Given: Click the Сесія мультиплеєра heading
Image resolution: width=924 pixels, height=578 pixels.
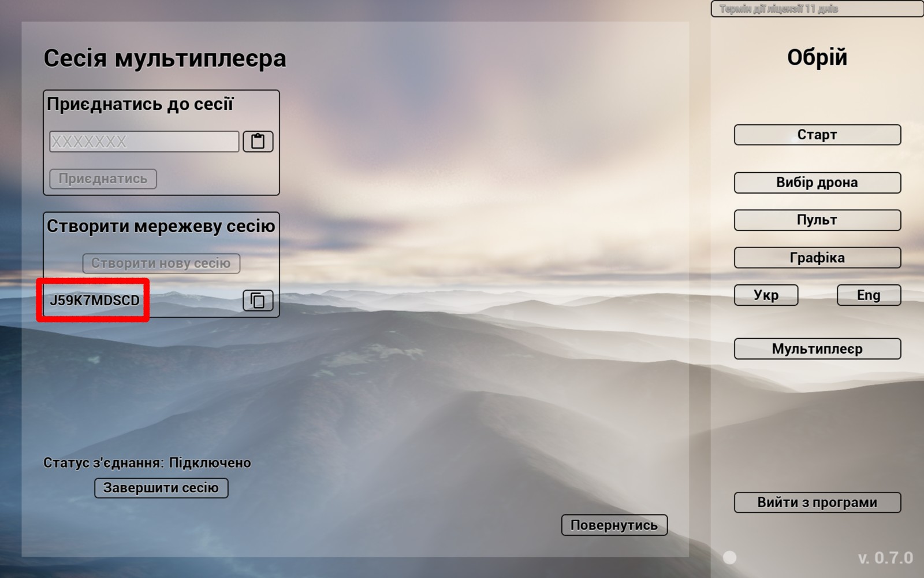Looking at the screenshot, I should pyautogui.click(x=165, y=58).
